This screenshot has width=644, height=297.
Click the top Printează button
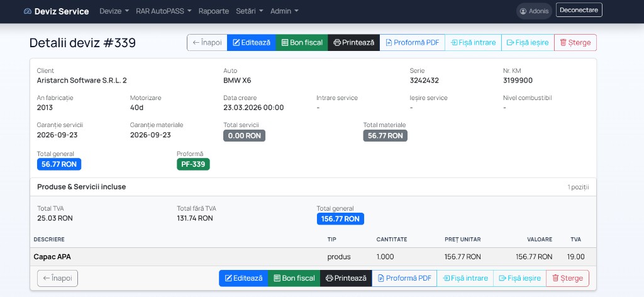[x=353, y=42]
